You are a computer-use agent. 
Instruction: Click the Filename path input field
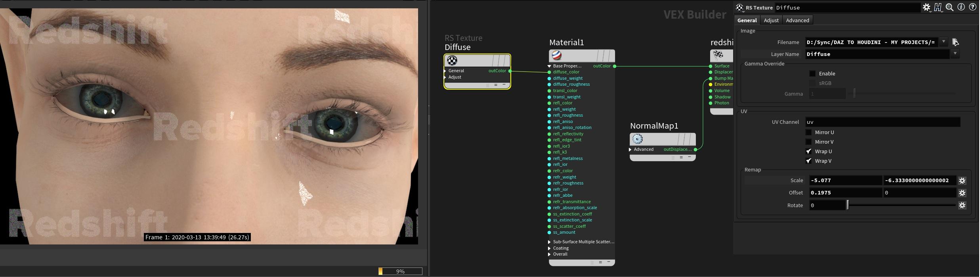pyautogui.click(x=872, y=42)
